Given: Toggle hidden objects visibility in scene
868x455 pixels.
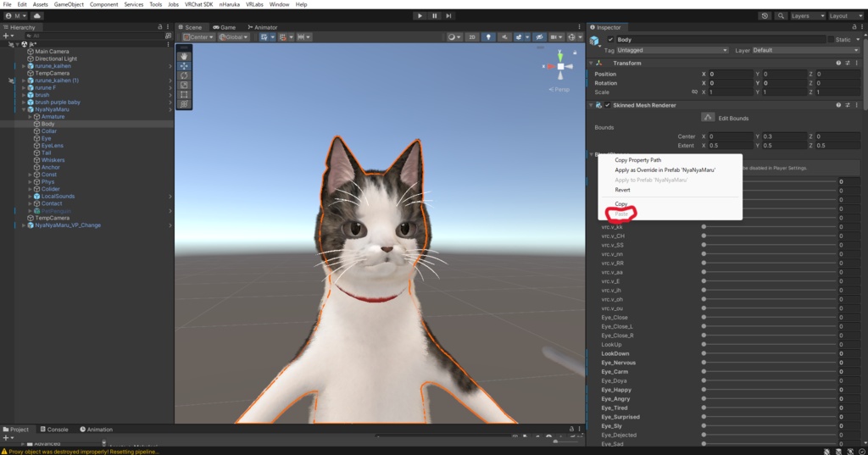Looking at the screenshot, I should (539, 37).
